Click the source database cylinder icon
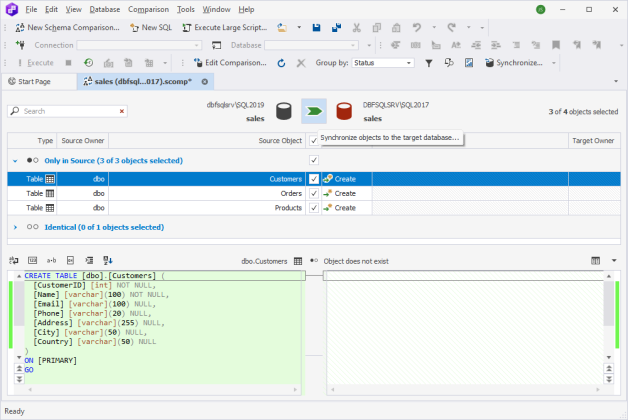Screen dimensions: 628x420 pyautogui.click(x=284, y=111)
